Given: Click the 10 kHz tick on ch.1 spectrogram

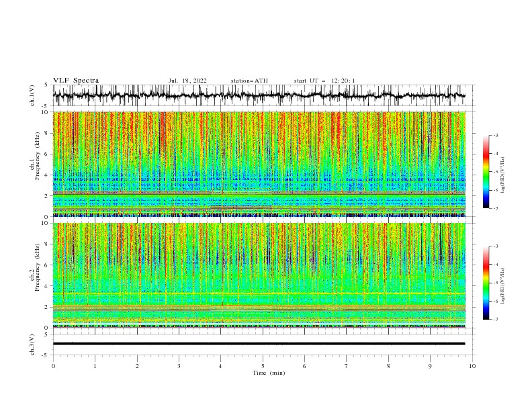Looking at the screenshot, I should [x=46, y=112].
